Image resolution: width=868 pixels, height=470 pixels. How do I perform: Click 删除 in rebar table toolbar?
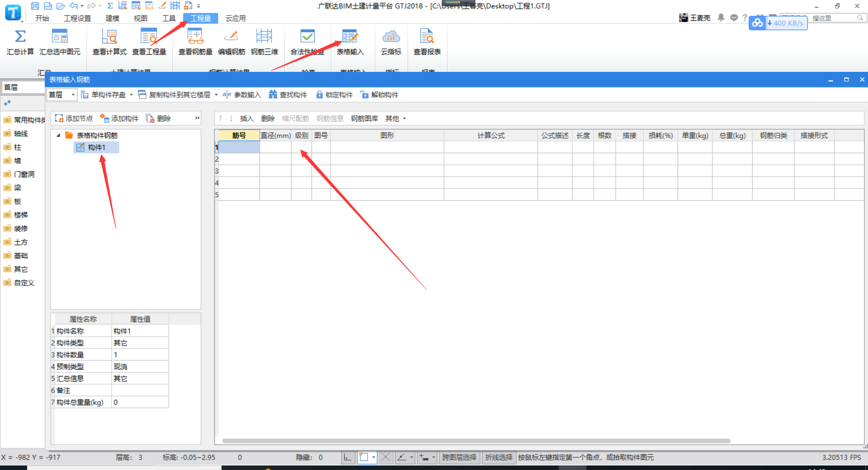268,118
